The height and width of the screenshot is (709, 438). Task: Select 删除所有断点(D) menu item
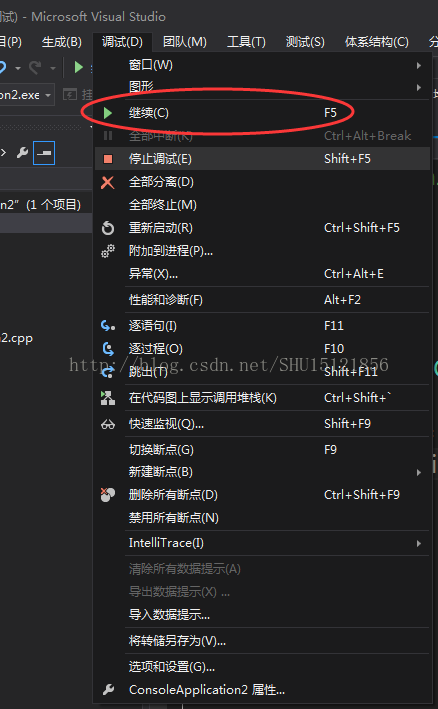(261, 495)
